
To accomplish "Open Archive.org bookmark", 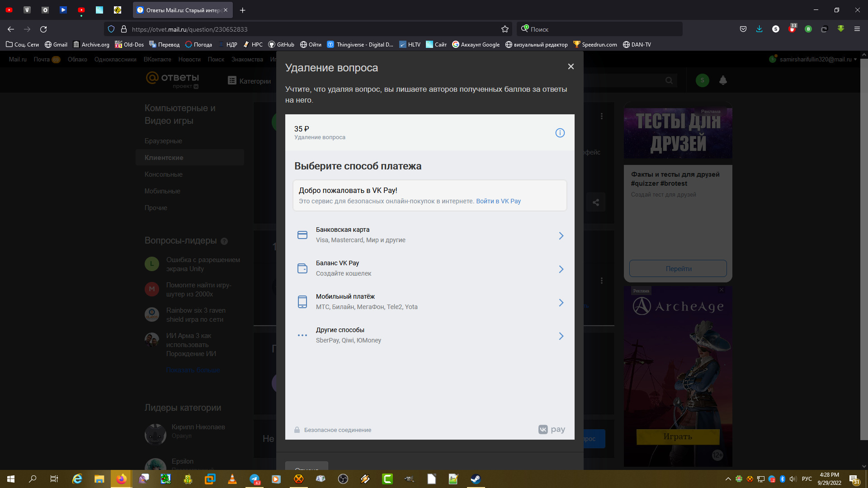I will tap(91, 44).
